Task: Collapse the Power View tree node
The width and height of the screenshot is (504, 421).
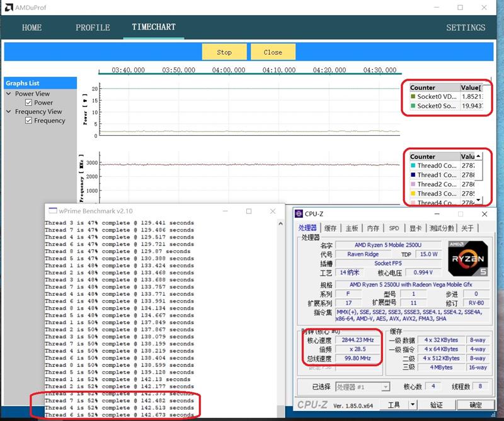Action: [x=9, y=93]
